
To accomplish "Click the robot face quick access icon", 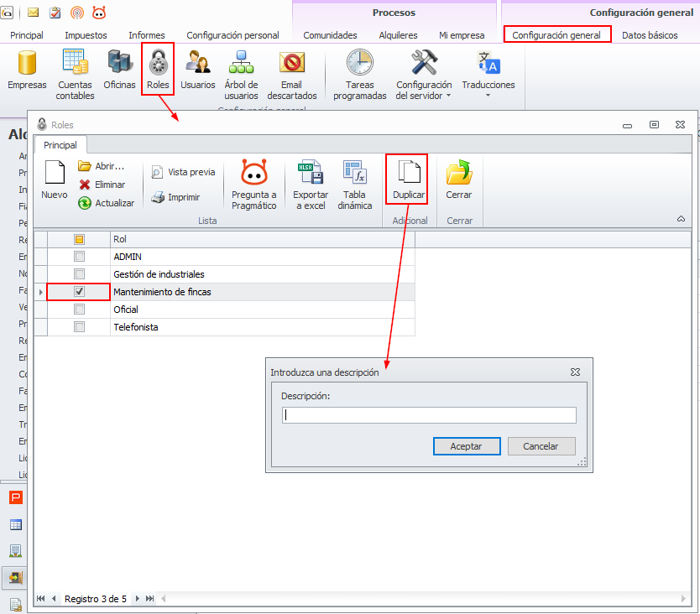I will [x=99, y=13].
